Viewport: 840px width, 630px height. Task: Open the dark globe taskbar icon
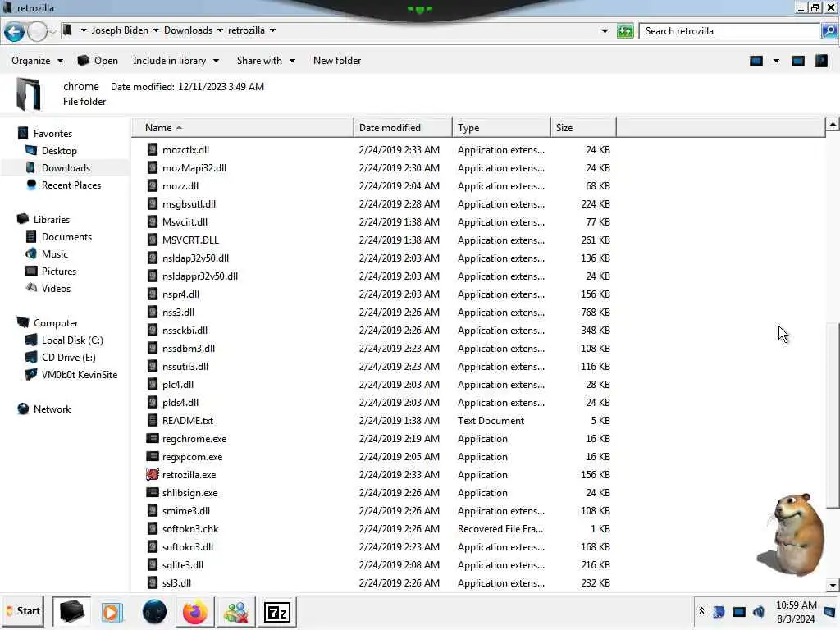(154, 612)
